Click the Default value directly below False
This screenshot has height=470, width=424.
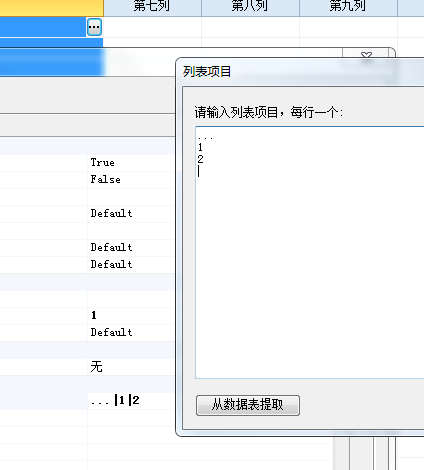coord(111,213)
